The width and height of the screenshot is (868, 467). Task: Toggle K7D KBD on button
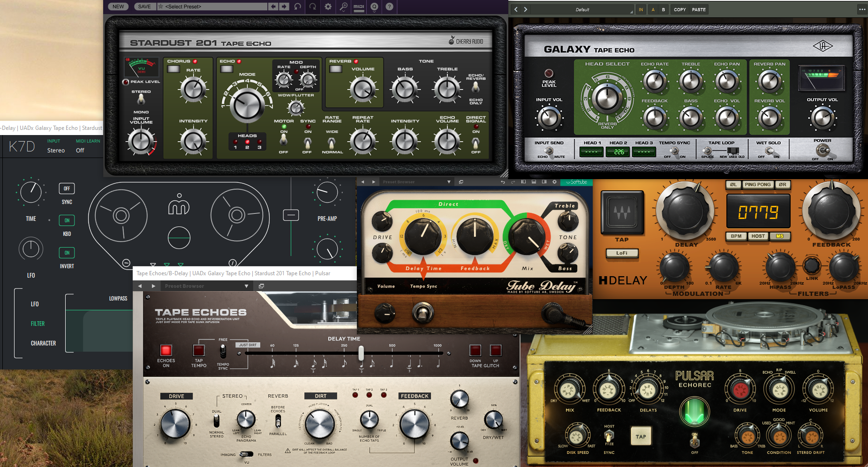(x=67, y=220)
